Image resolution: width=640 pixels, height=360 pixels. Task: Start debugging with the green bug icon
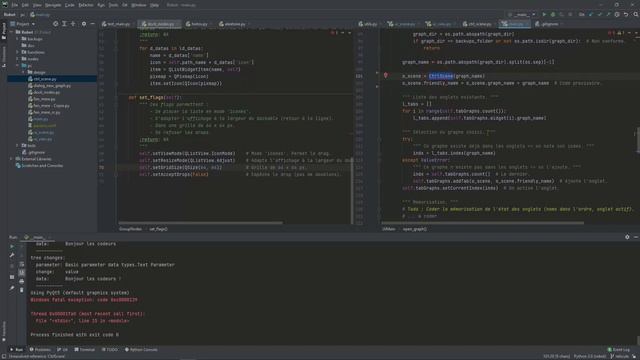click(553, 14)
